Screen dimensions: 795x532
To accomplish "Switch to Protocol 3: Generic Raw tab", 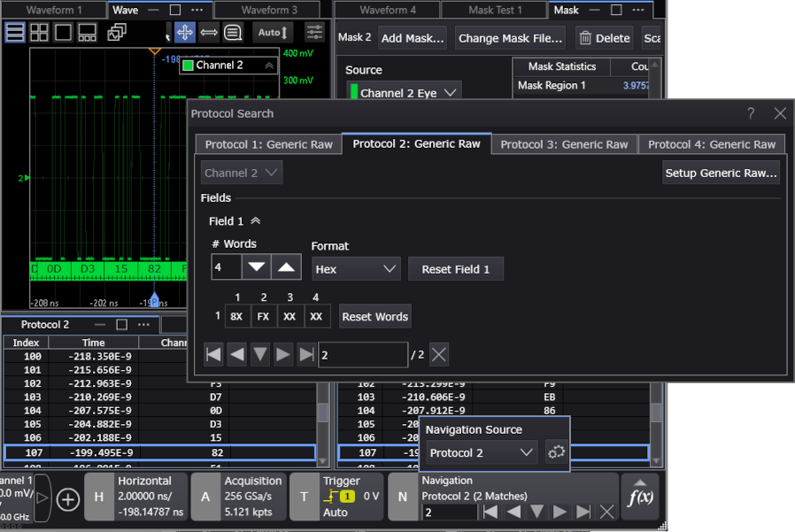I will (562, 144).
